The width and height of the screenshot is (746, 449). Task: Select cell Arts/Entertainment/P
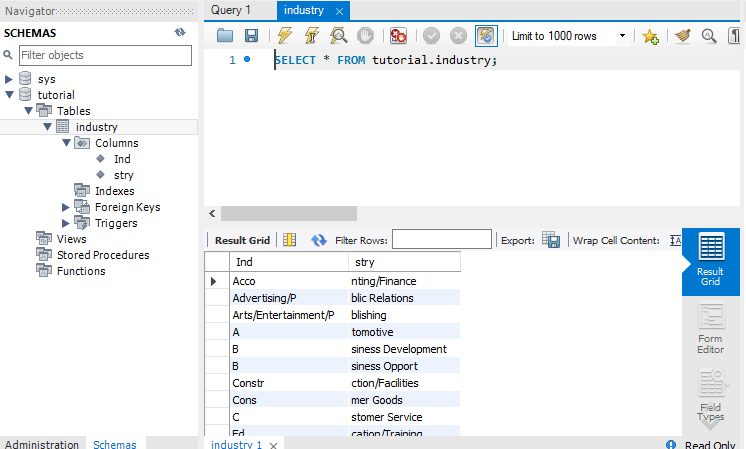tap(288, 315)
